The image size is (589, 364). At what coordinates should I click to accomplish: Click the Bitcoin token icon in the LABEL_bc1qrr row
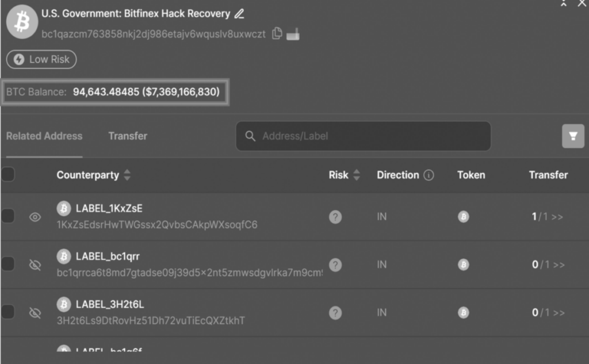[463, 265]
